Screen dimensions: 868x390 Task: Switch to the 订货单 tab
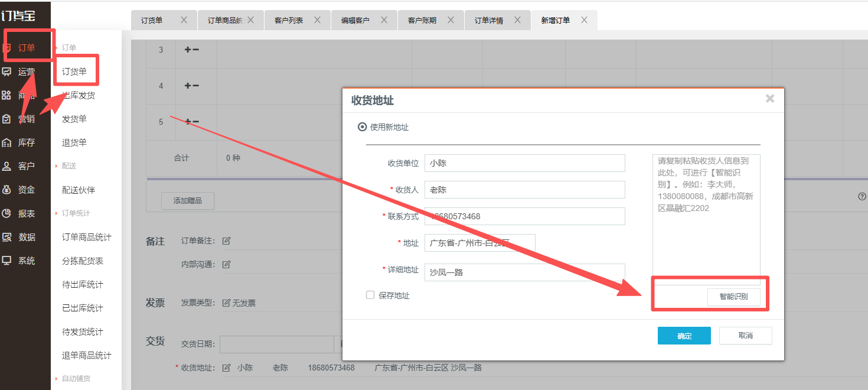tap(152, 20)
